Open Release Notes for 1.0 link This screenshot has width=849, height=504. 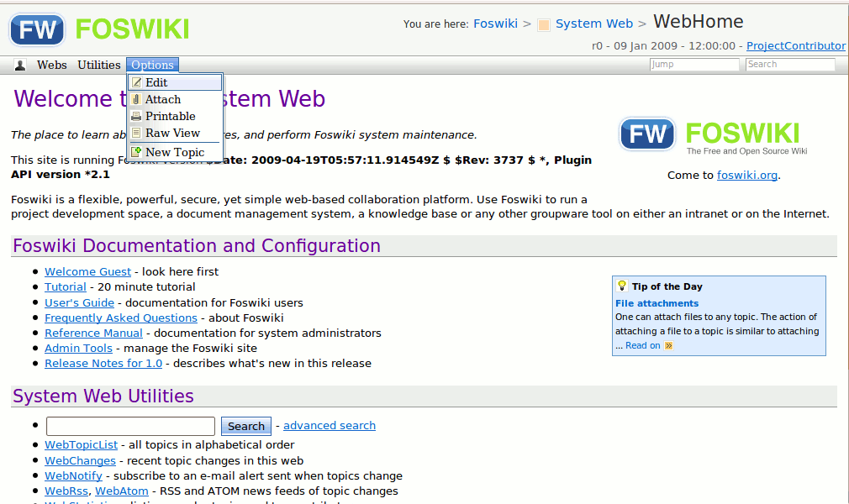point(103,363)
